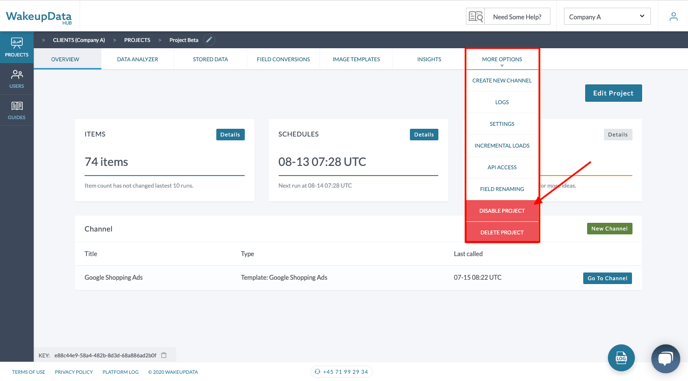Click the 07-15 08:22 UTC last called cell
This screenshot has height=381, width=688.
click(477, 277)
